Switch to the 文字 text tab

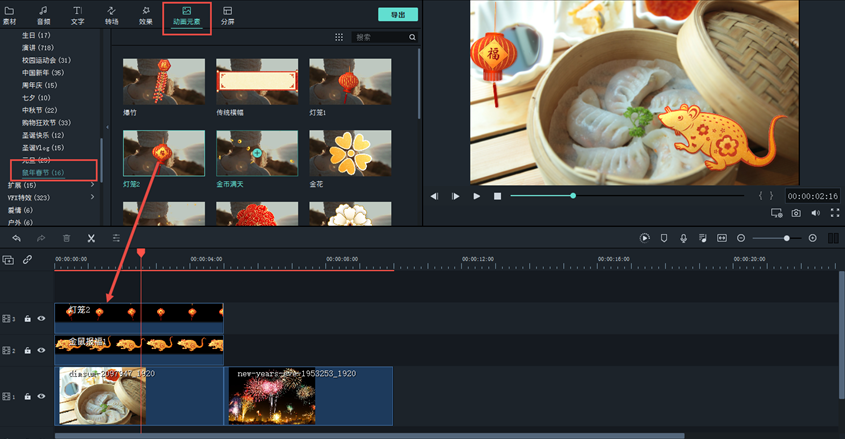pos(78,15)
